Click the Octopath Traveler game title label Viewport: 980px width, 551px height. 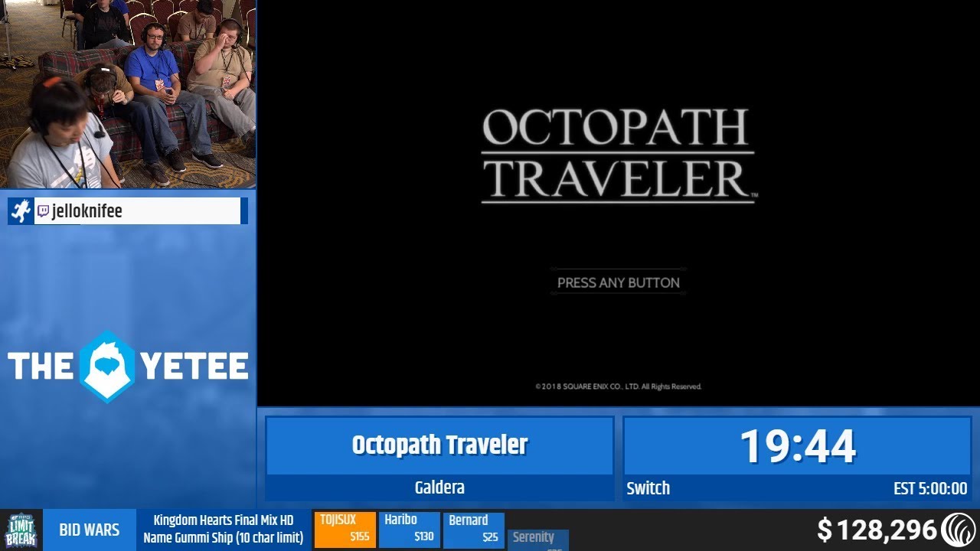point(439,445)
